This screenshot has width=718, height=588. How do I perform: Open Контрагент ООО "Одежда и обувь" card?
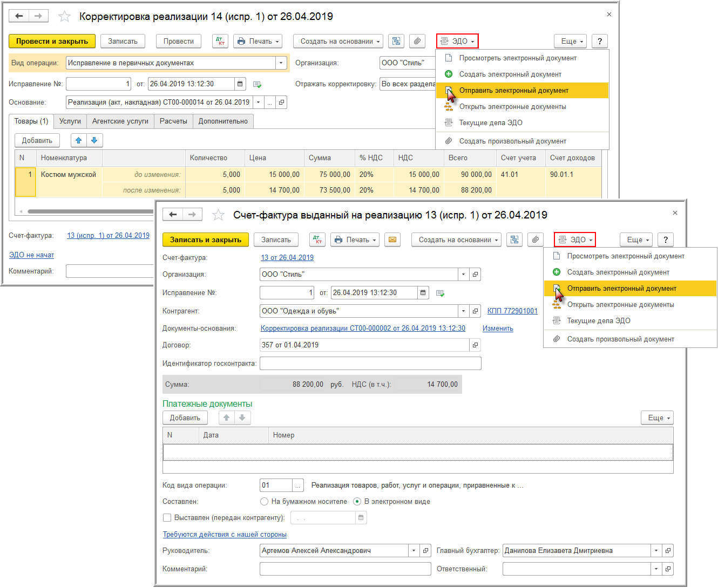pos(475,311)
